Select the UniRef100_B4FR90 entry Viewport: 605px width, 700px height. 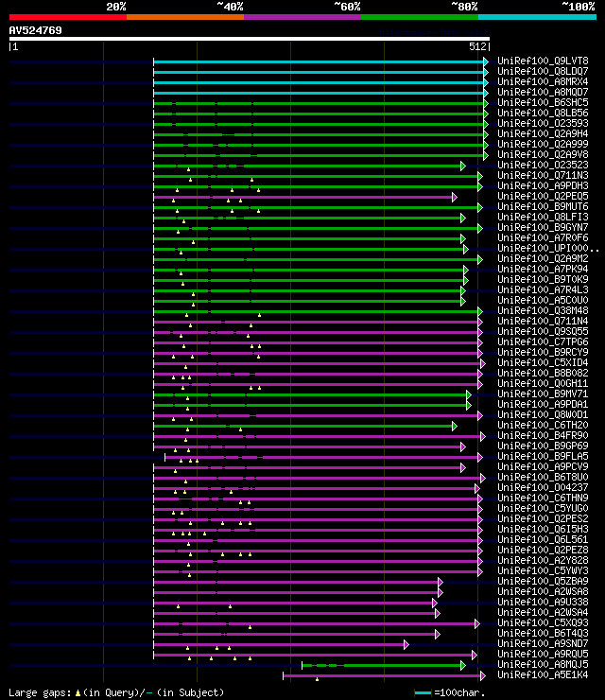[x=543, y=436]
